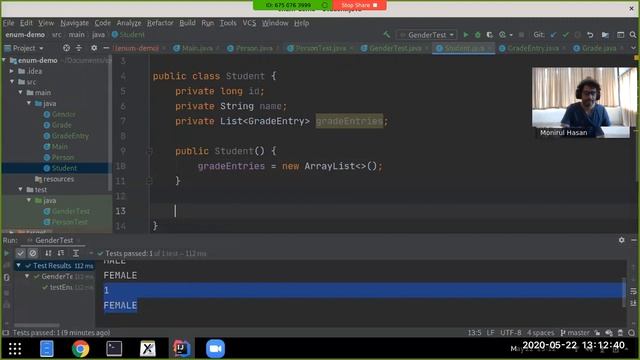Viewport: 640px width, 360px height.
Task: Collapse the src folder
Action: (12, 82)
